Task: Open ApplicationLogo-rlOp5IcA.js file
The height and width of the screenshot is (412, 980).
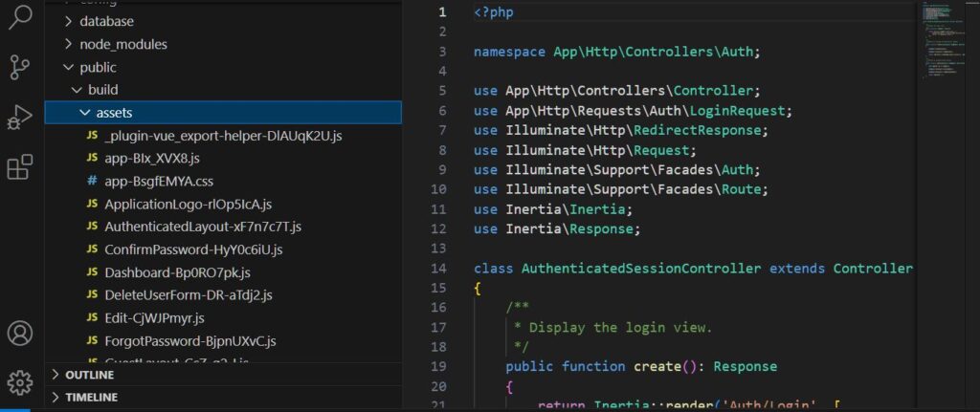Action: 189,205
